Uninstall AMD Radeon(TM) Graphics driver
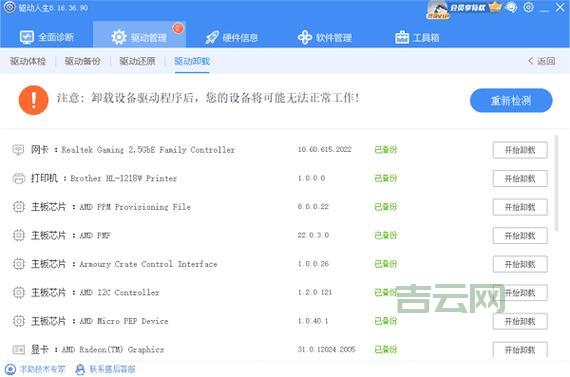This screenshot has width=570, height=377. tap(520, 350)
